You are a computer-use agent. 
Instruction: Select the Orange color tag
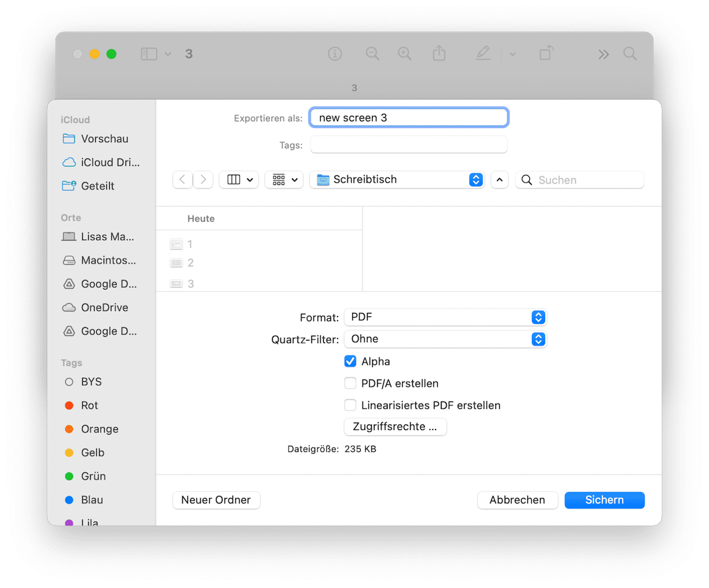click(92, 429)
